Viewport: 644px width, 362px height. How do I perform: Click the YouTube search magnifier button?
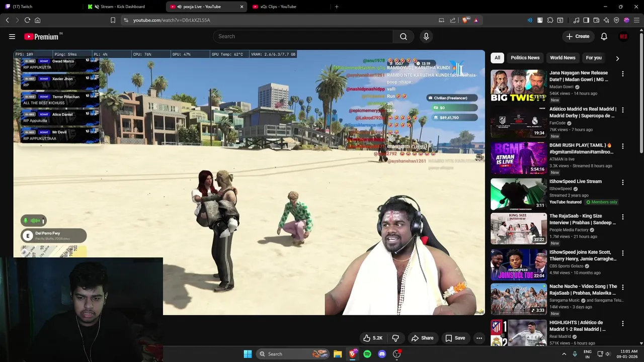tap(404, 36)
